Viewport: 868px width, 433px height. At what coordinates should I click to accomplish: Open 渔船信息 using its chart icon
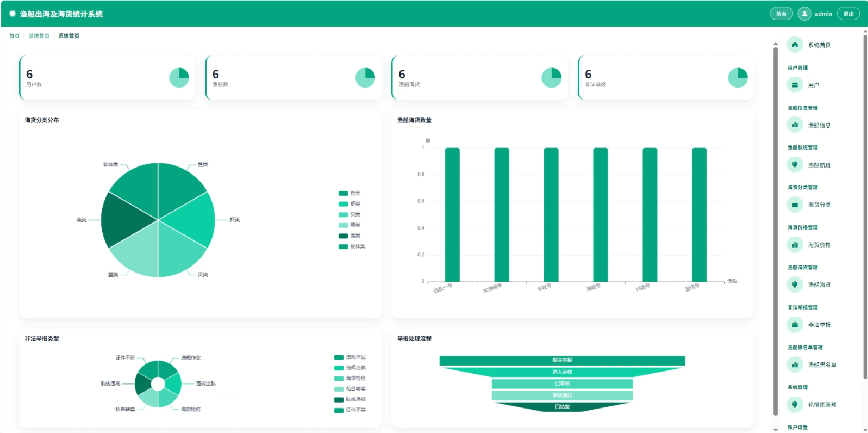795,125
